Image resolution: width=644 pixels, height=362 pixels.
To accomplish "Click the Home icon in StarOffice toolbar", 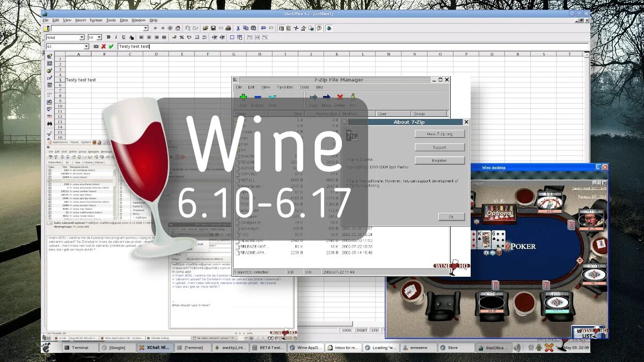I will (177, 28).
